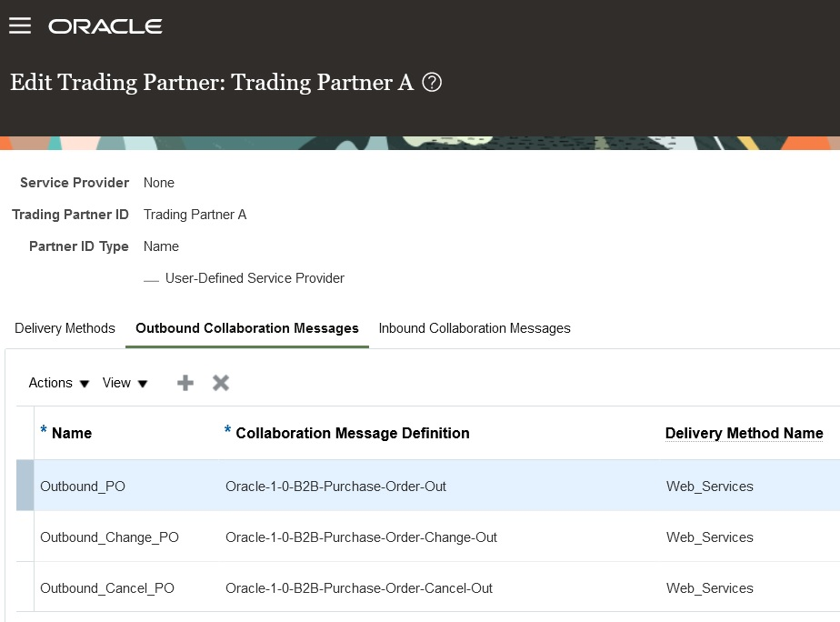Sort by Collaboration Message Definition header
Viewport: 840px width, 622px height.
tap(353, 433)
